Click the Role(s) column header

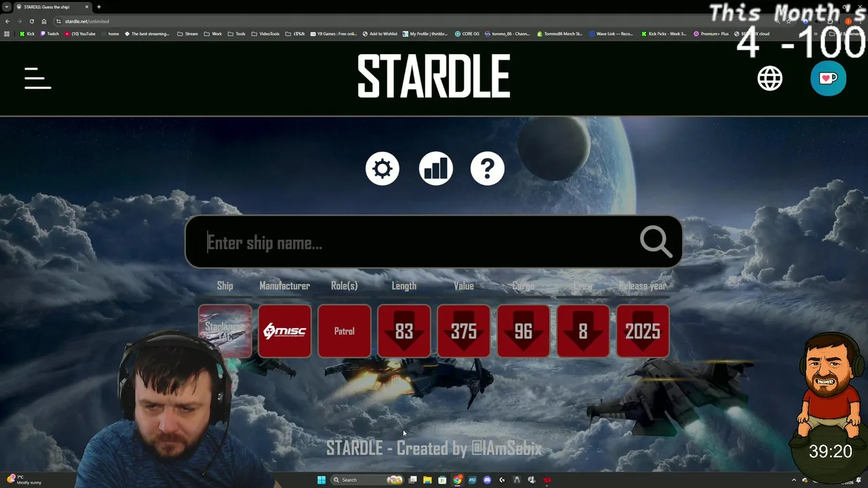coord(344,286)
